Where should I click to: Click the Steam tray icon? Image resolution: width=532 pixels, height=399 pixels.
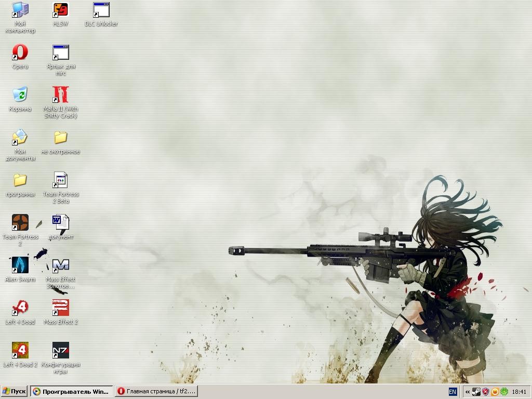coord(476,392)
